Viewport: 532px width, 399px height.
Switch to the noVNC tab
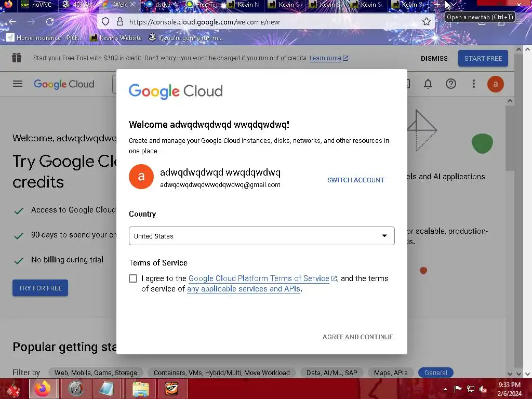(x=37, y=4)
